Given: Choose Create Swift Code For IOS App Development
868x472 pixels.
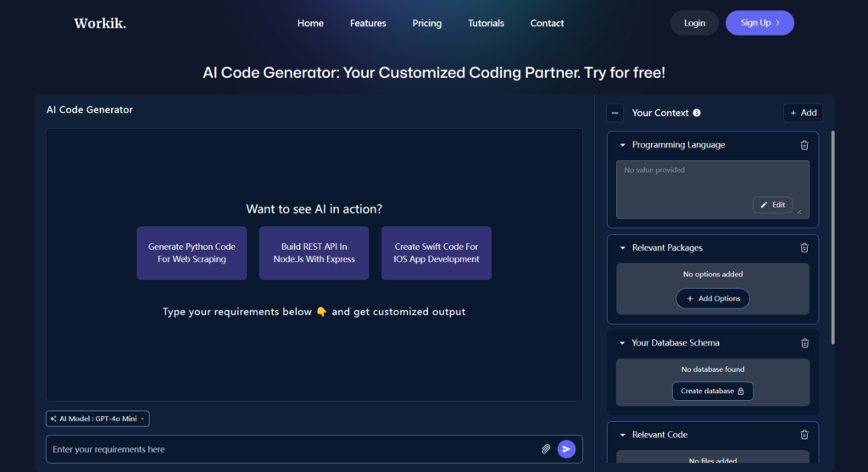Looking at the screenshot, I should [x=437, y=253].
